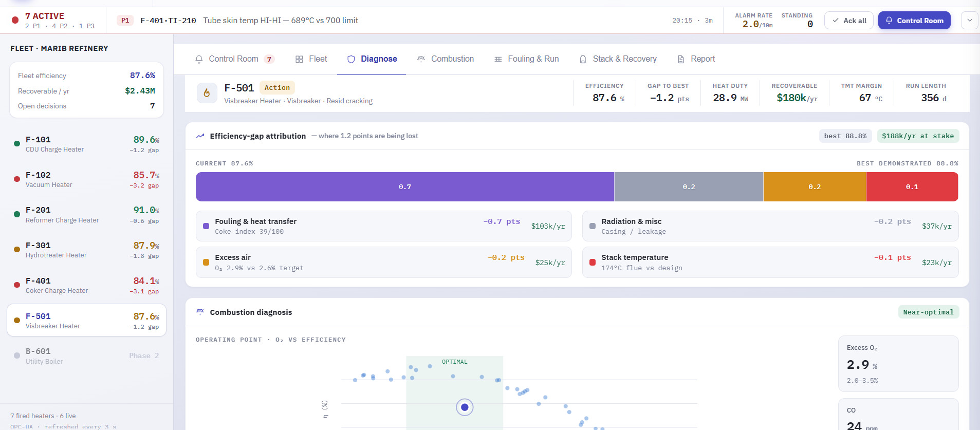Viewport: 980px width, 430px height.
Task: Switch to the Fleet tab
Action: coord(311,59)
